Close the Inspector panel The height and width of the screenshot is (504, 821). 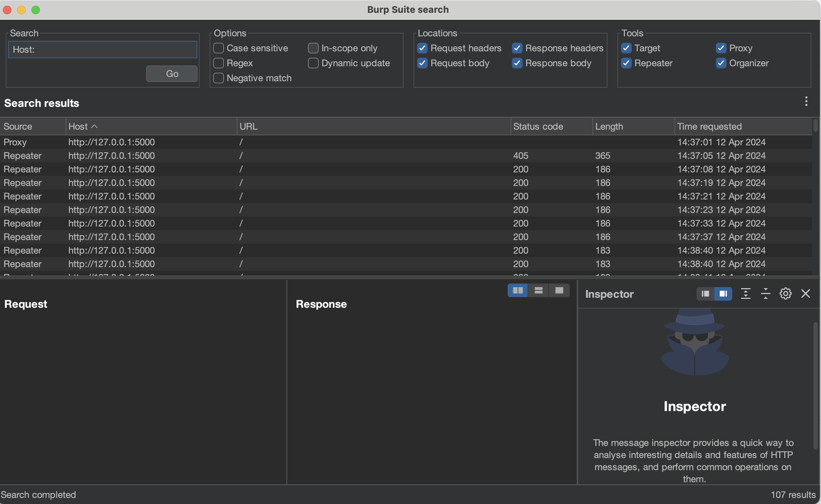pos(806,294)
